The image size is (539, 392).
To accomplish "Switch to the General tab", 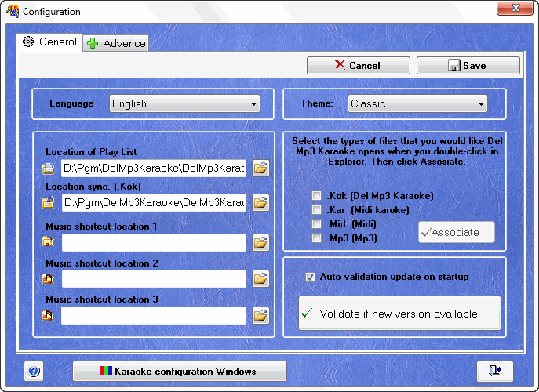I will 50,42.
